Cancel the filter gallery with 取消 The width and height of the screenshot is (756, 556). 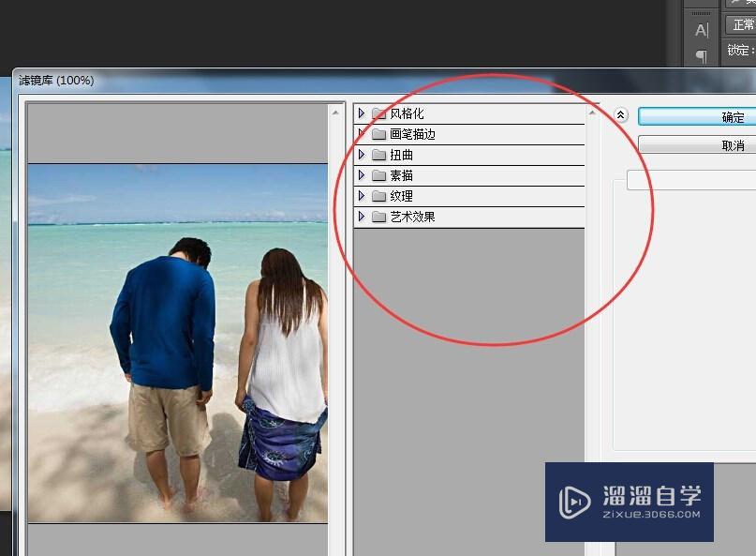(697, 144)
